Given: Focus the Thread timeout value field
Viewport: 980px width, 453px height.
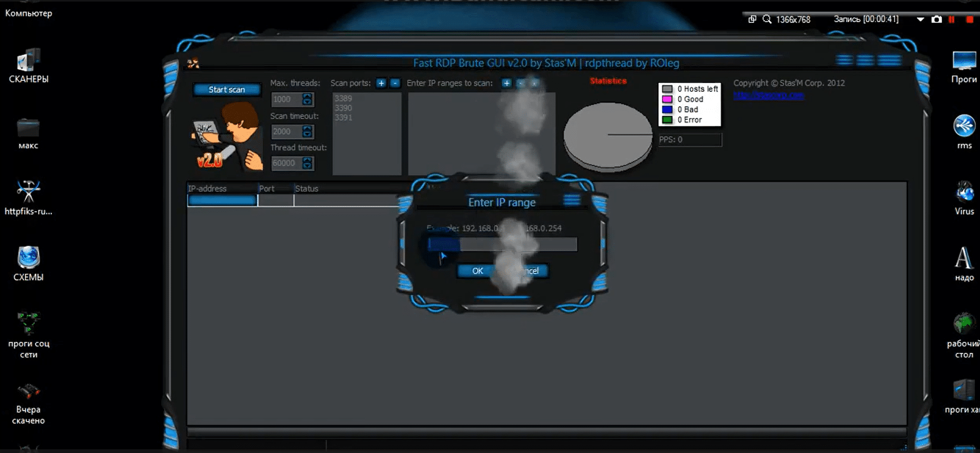Looking at the screenshot, I should (286, 163).
